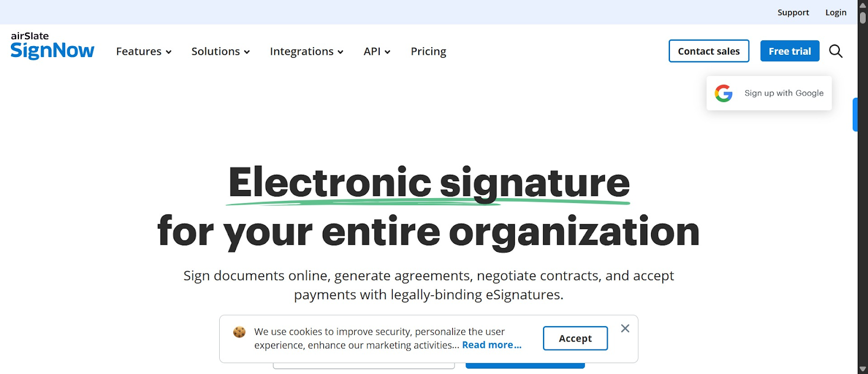Start a Free trial
Screen dimensions: 868x374
[789, 51]
